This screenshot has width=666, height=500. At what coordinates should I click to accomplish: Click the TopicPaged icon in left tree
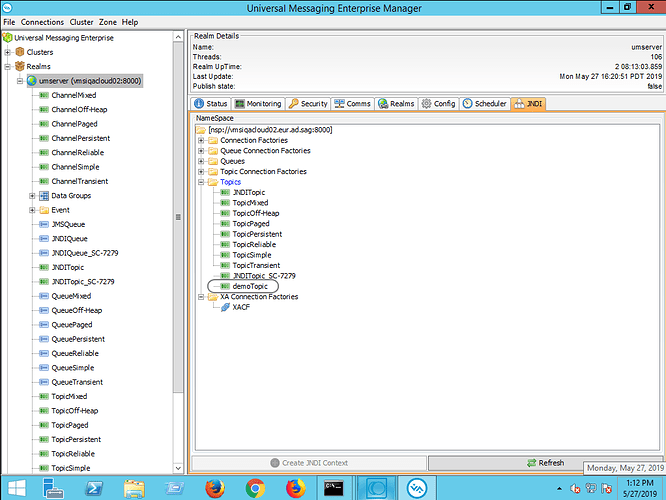[44, 425]
